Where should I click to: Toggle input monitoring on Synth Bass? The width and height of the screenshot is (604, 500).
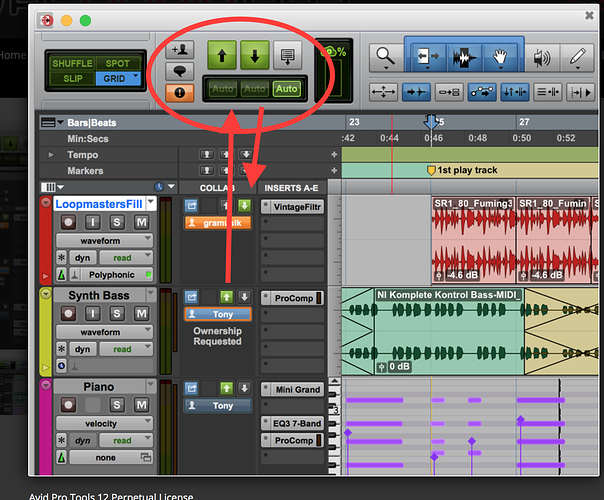[92, 313]
